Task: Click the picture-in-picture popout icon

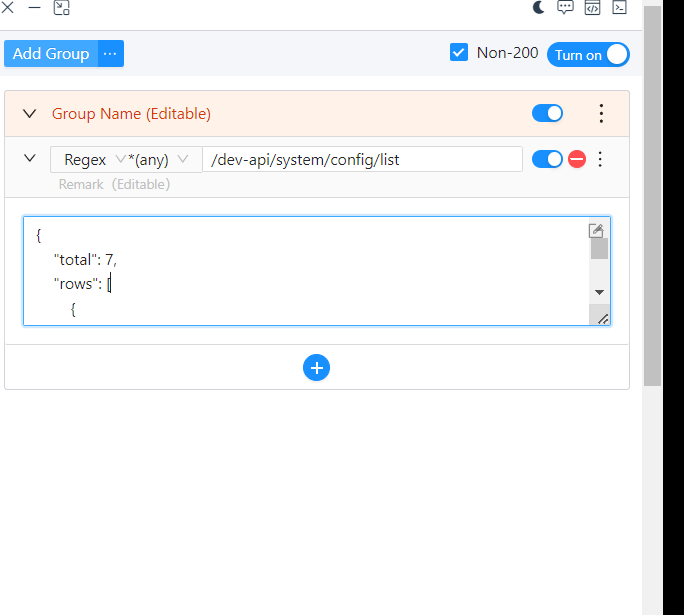Action: point(62,7)
